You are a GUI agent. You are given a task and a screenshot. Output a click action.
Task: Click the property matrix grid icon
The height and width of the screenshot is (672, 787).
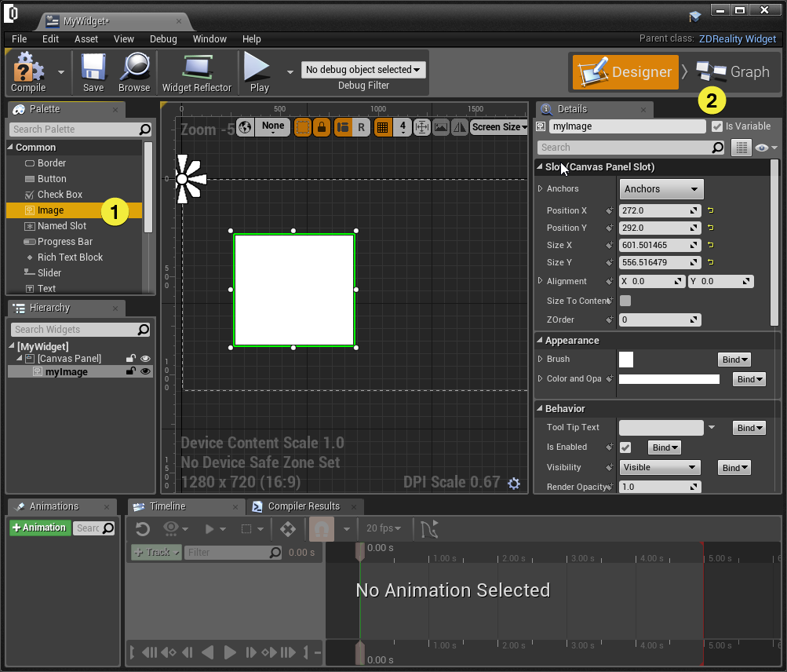click(741, 148)
